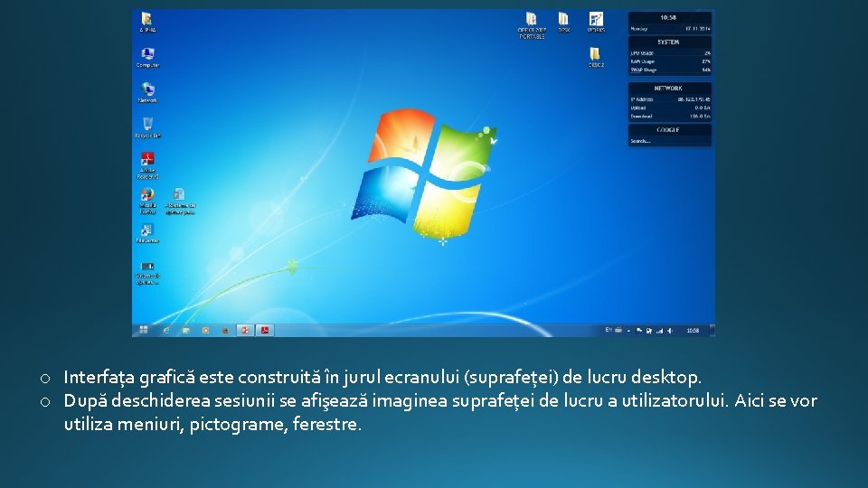Click the Show desktop strip at taskbar end
This screenshot has height=488, width=868.
coord(712,331)
